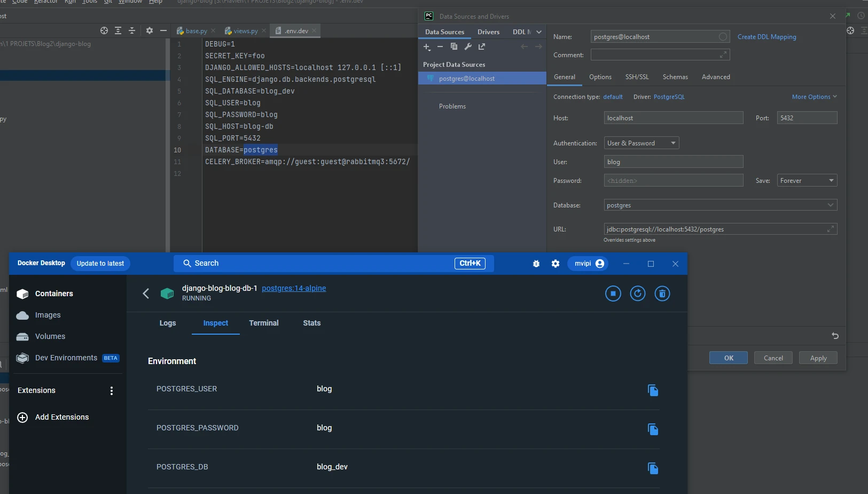Expand the Database combo box
Image resolution: width=868 pixels, height=494 pixels.
click(830, 205)
